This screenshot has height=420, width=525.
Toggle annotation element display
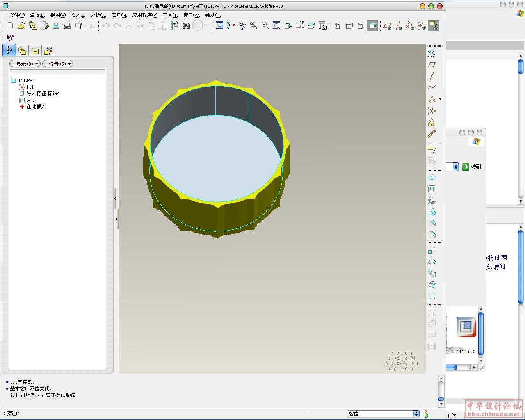[434, 25]
